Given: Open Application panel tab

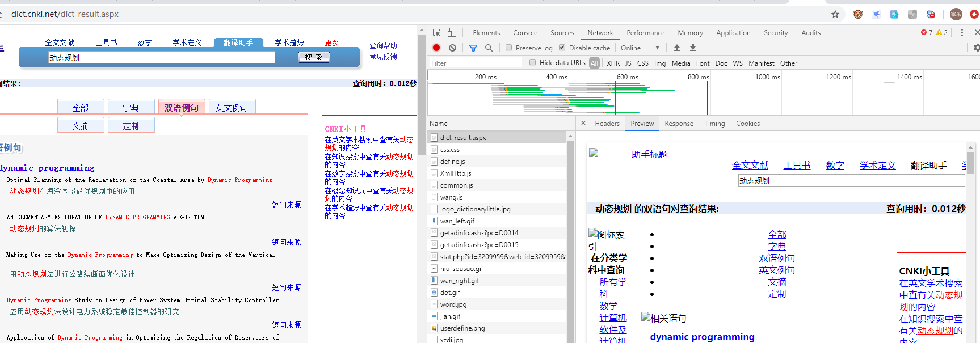Looking at the screenshot, I should [733, 33].
